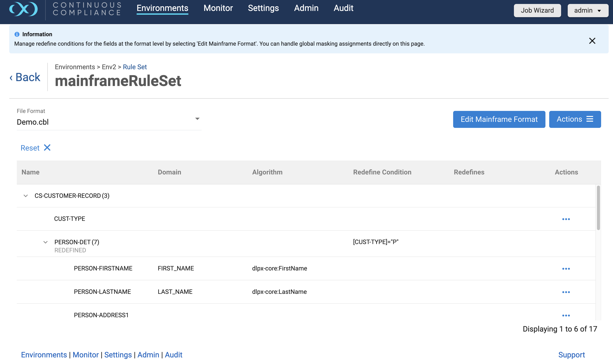Collapse the PERSON-DET group chevron
The width and height of the screenshot is (613, 364).
pos(45,242)
